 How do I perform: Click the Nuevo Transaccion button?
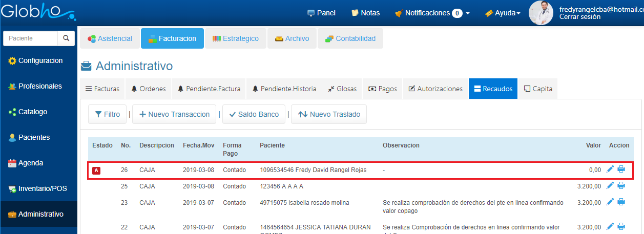click(174, 114)
